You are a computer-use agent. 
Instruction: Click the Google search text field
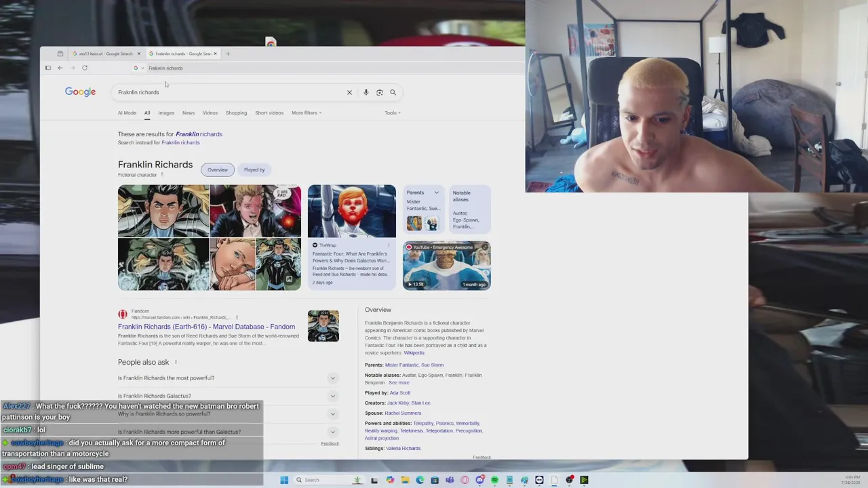coord(229,92)
